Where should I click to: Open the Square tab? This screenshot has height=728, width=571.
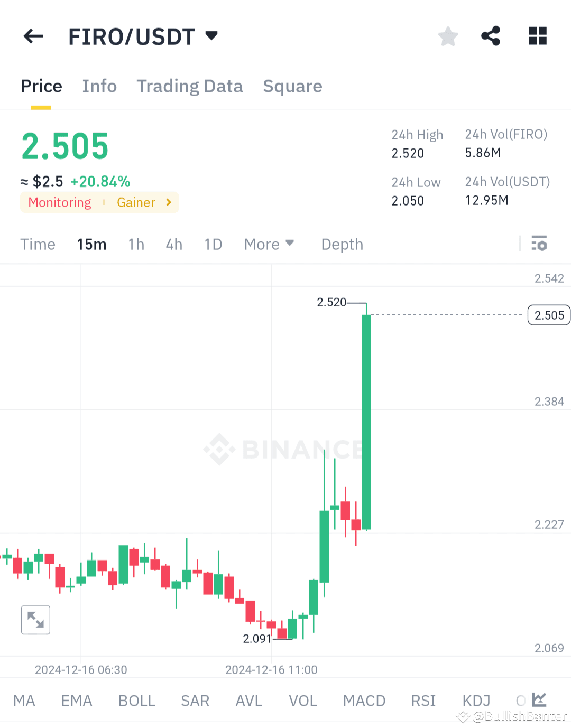[292, 86]
